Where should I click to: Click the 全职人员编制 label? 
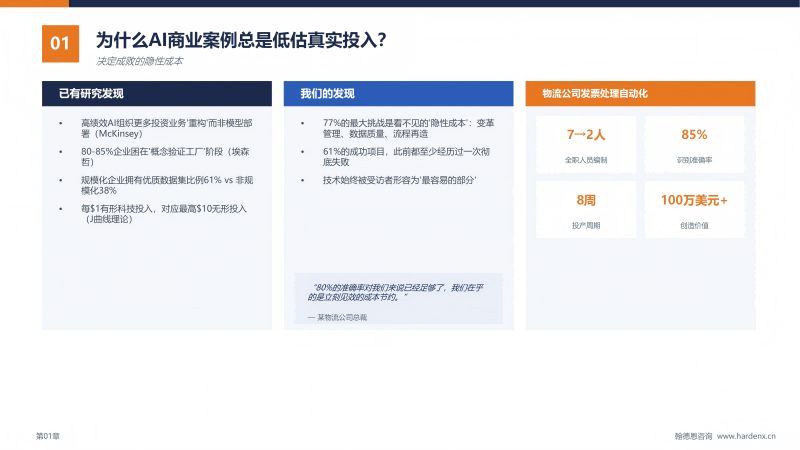point(586,160)
